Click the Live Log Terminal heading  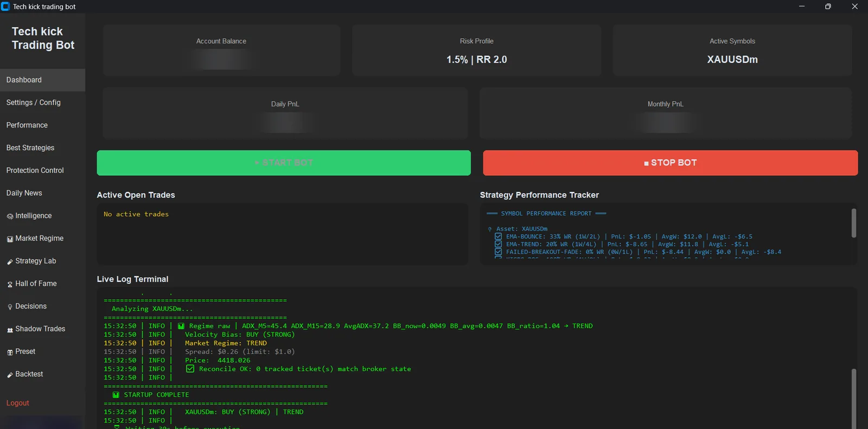pyautogui.click(x=133, y=279)
